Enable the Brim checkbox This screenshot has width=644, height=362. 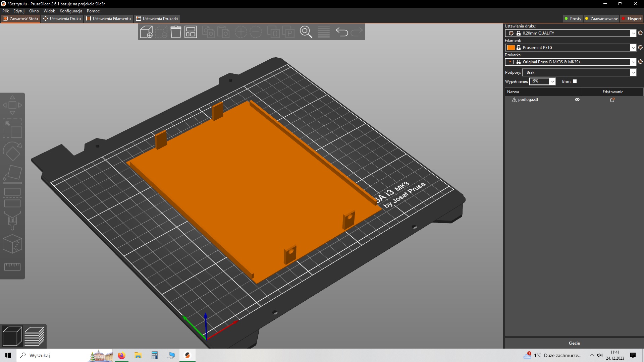[575, 81]
